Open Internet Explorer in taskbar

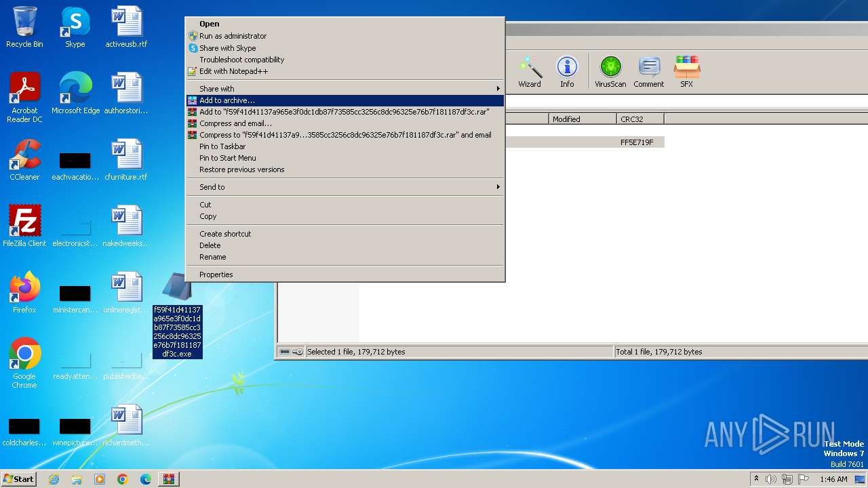click(x=54, y=479)
